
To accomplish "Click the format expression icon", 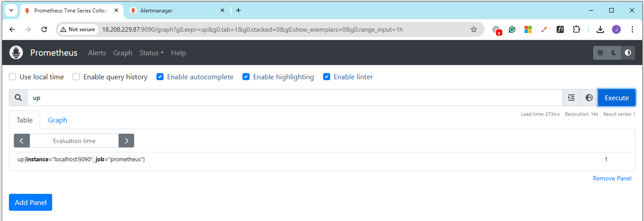I will [571, 98].
